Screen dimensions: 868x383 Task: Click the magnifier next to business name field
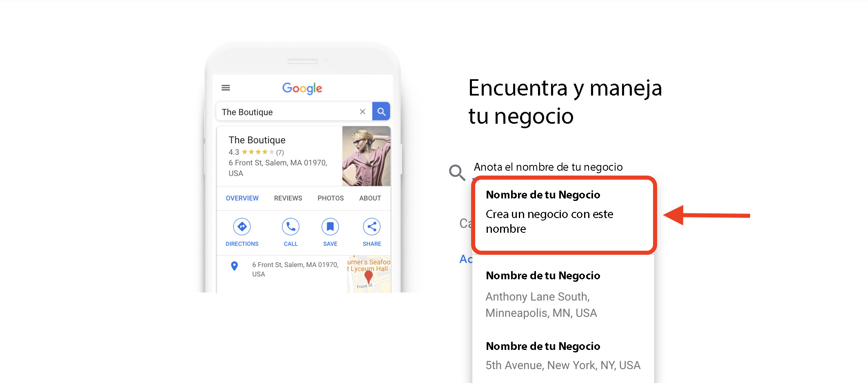click(457, 172)
